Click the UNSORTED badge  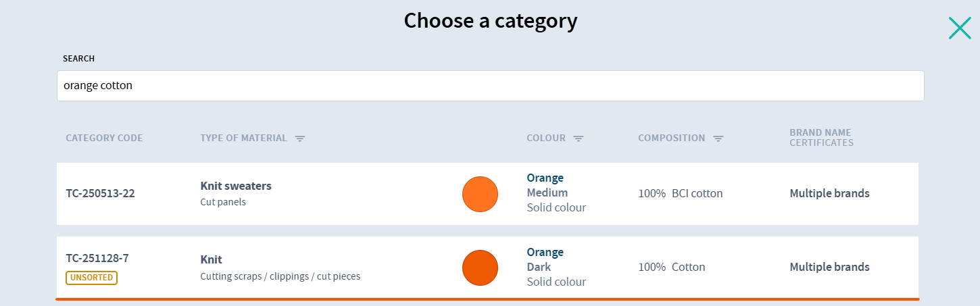[x=91, y=278]
